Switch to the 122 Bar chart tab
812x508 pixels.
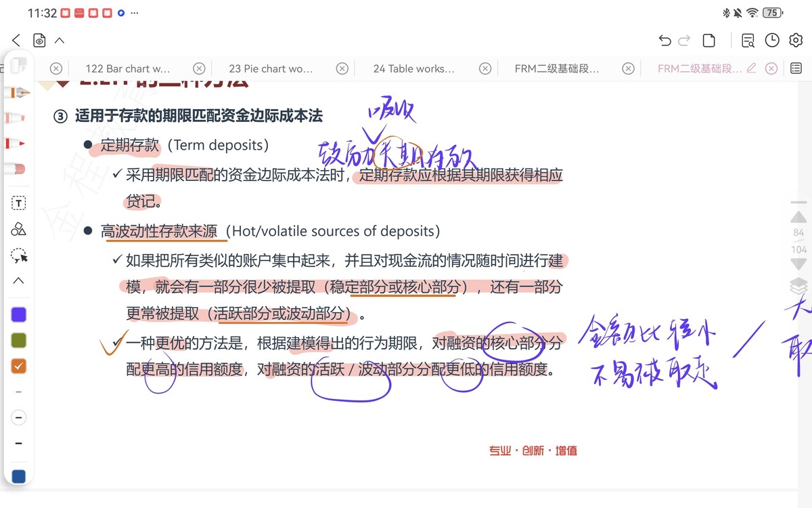[x=127, y=68]
